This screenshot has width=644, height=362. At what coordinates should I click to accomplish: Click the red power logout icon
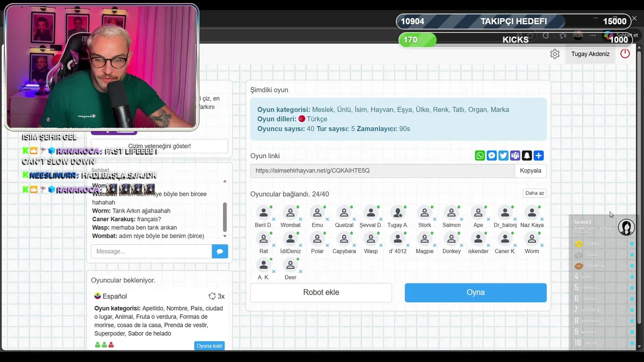coord(625,53)
